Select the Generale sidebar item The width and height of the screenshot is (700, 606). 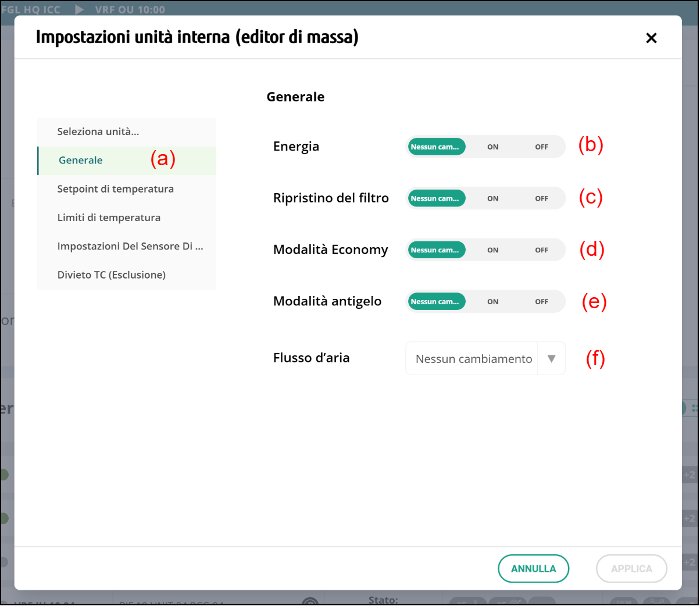click(x=81, y=161)
